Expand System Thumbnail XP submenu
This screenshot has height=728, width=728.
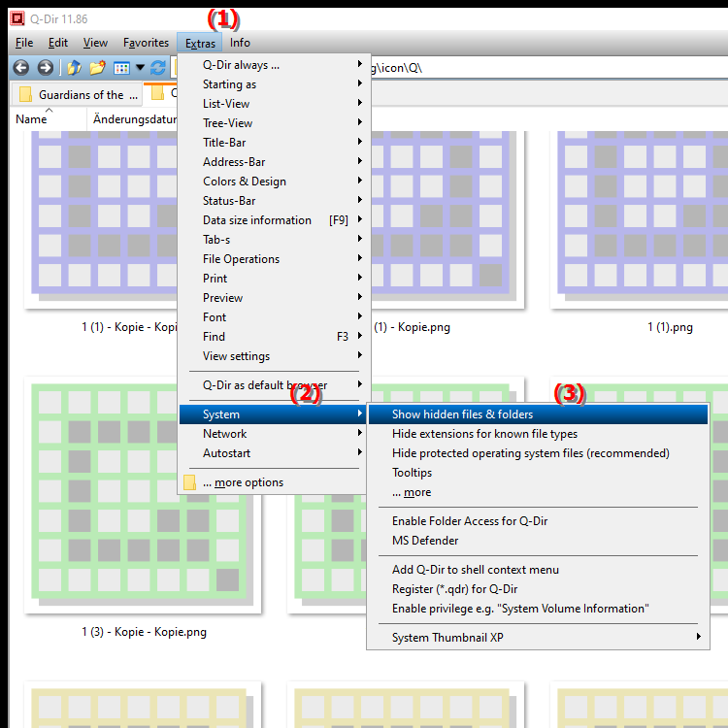click(538, 638)
